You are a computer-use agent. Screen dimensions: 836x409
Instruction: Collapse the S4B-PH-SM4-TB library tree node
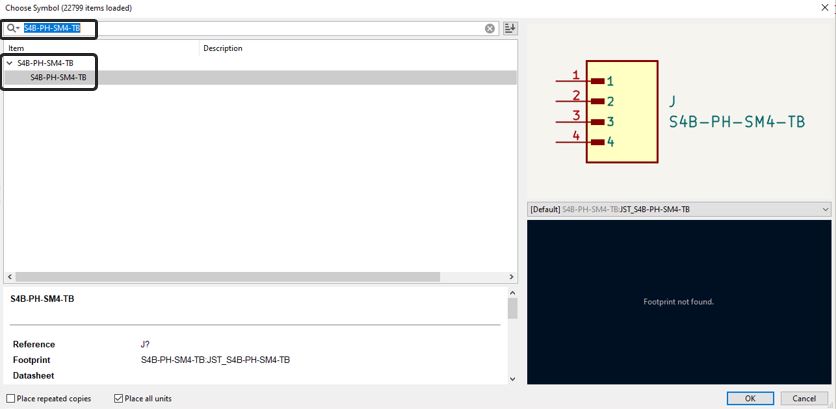pos(10,63)
